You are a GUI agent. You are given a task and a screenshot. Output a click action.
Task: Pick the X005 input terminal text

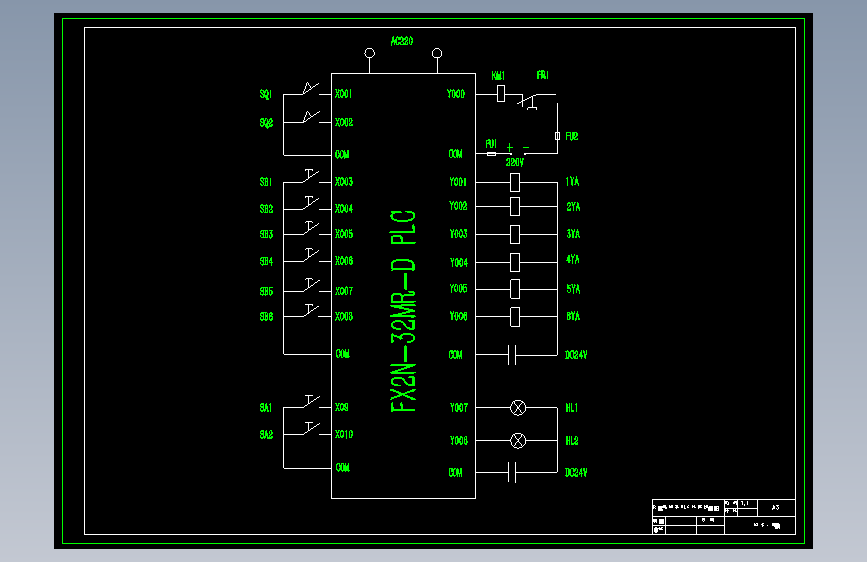[x=344, y=234]
